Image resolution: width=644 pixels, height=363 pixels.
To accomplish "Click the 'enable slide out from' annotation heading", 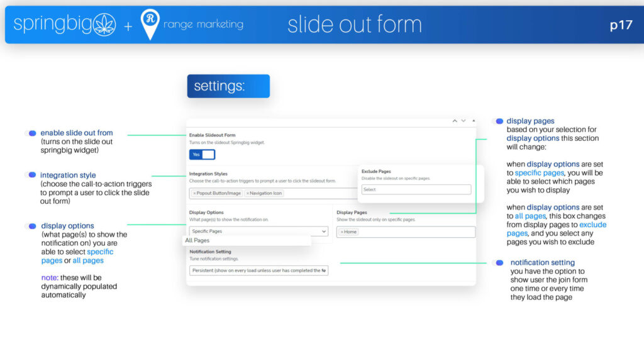I will (76, 133).
